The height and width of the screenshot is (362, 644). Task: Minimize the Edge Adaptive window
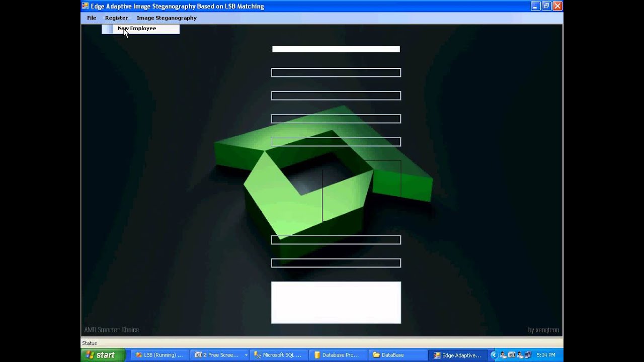[x=535, y=6]
